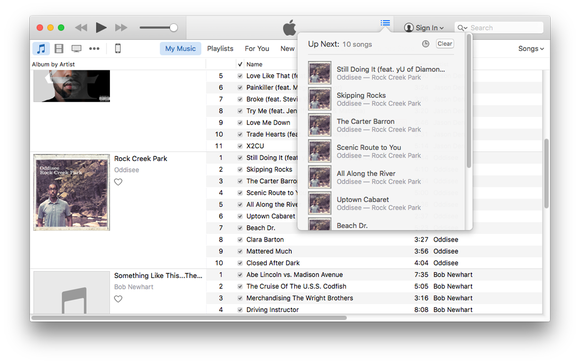This screenshot has height=363, width=580.
Task: Select the Clara Barton song row
Action: 374,240
